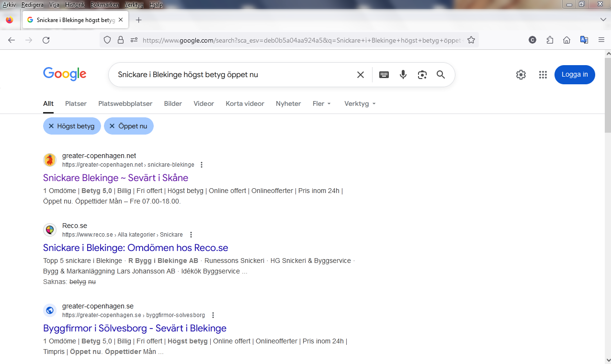Screen dimensions: 611x364
Task: Click the magnifying glass search icon
Action: (x=441, y=75)
